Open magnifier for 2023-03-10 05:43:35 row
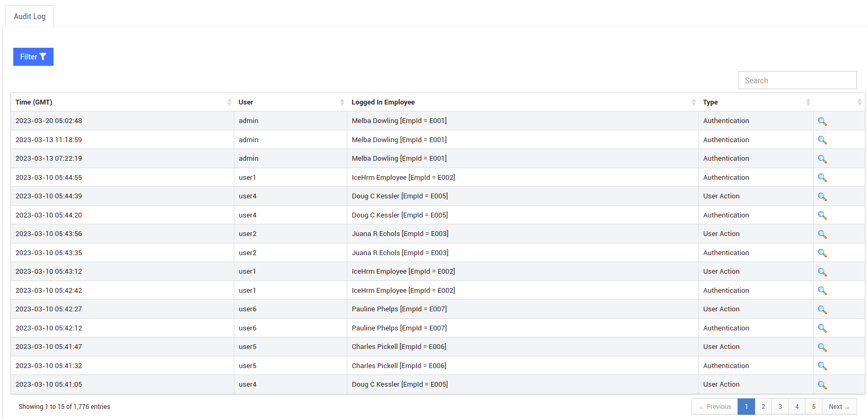Screen dimensions: 868x419 pos(822,253)
